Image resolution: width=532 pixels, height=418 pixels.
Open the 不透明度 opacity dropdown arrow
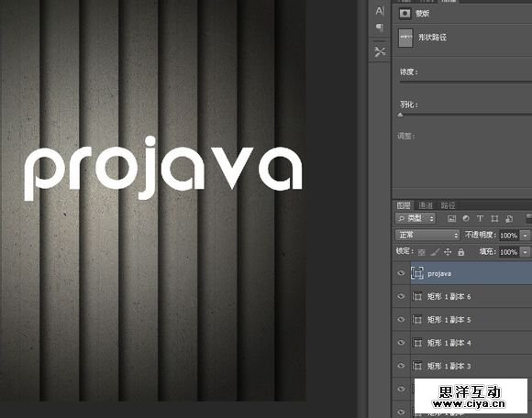(526, 236)
